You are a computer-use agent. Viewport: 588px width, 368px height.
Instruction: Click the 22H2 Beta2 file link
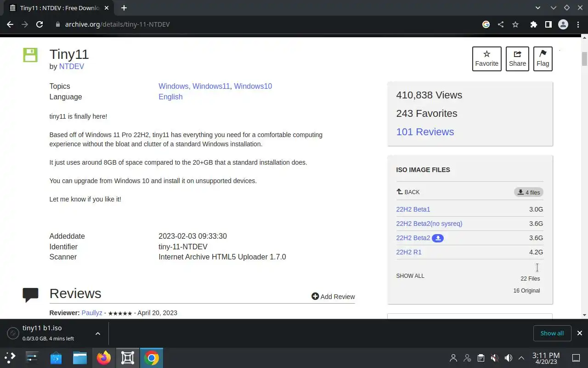coord(413,238)
